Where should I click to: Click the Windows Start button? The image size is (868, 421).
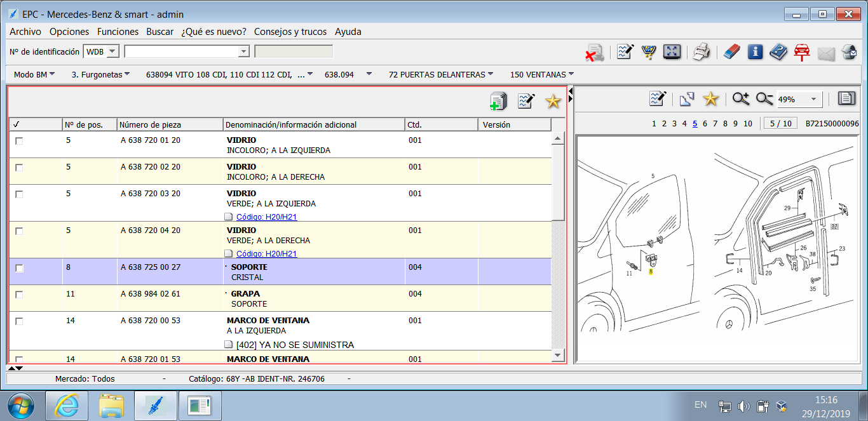pos(22,406)
